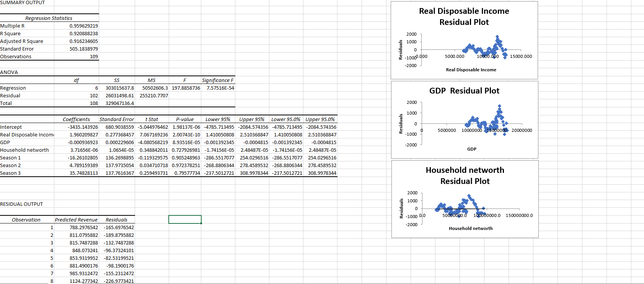The height and width of the screenshot is (284, 644).
Task: Select the SUMMARY OUTPUT heading cell
Action: 23,3
